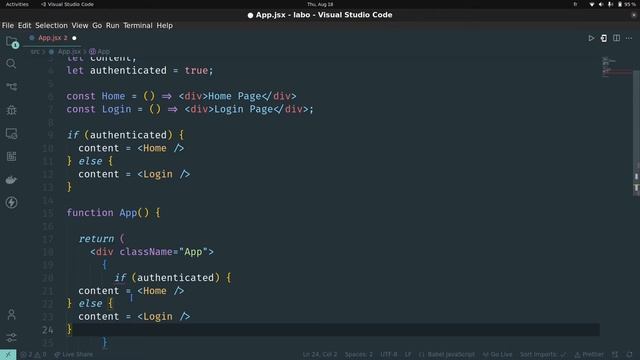
Task: Click the Run Code play icon
Action: click(591, 38)
